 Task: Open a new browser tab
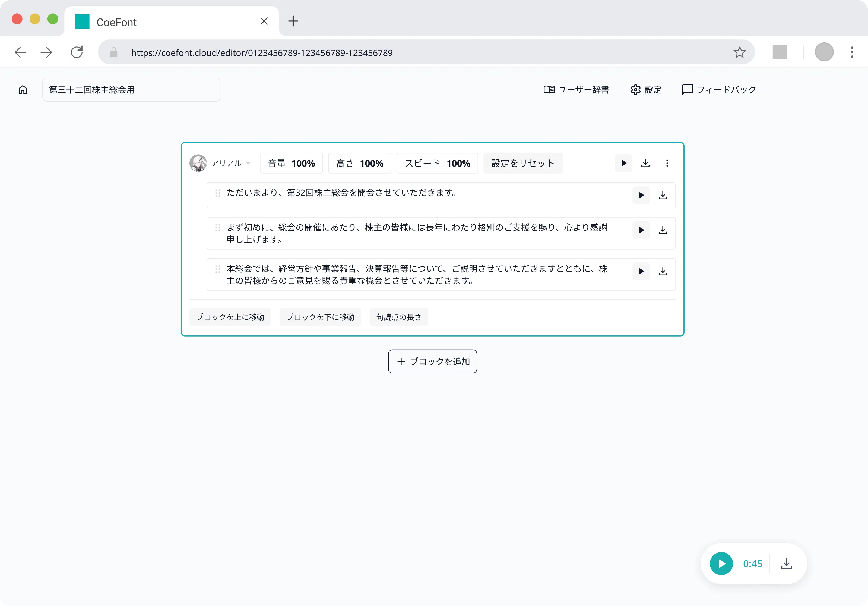point(293,21)
